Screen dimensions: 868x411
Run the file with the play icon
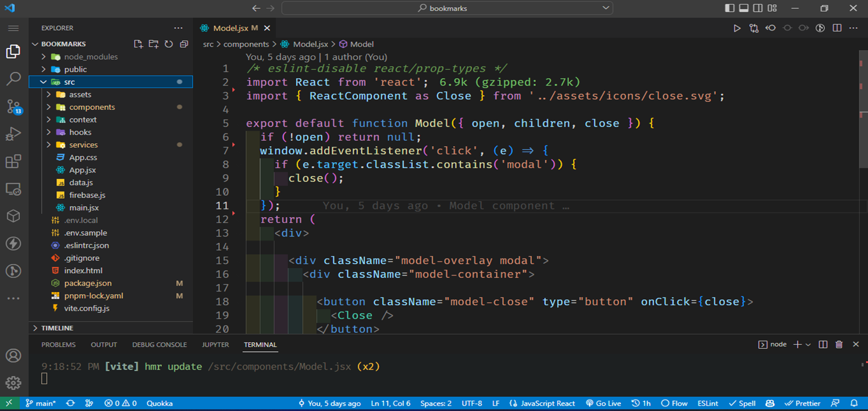[x=737, y=28]
